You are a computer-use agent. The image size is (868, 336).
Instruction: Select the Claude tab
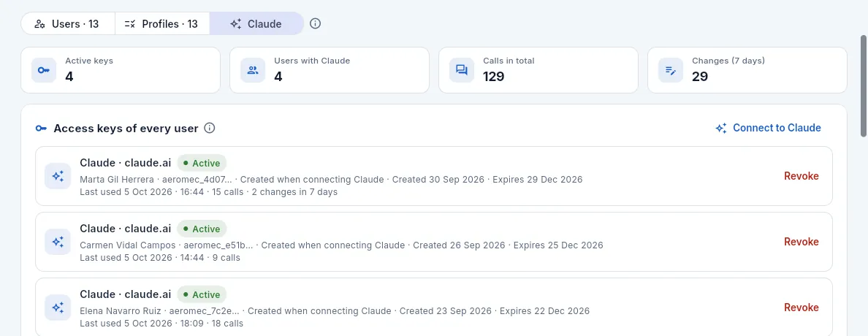pos(256,24)
